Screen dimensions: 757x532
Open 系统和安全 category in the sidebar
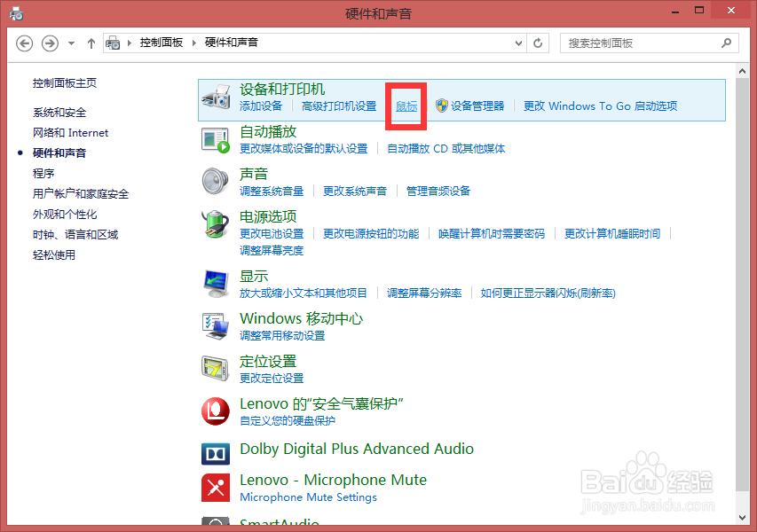(59, 113)
